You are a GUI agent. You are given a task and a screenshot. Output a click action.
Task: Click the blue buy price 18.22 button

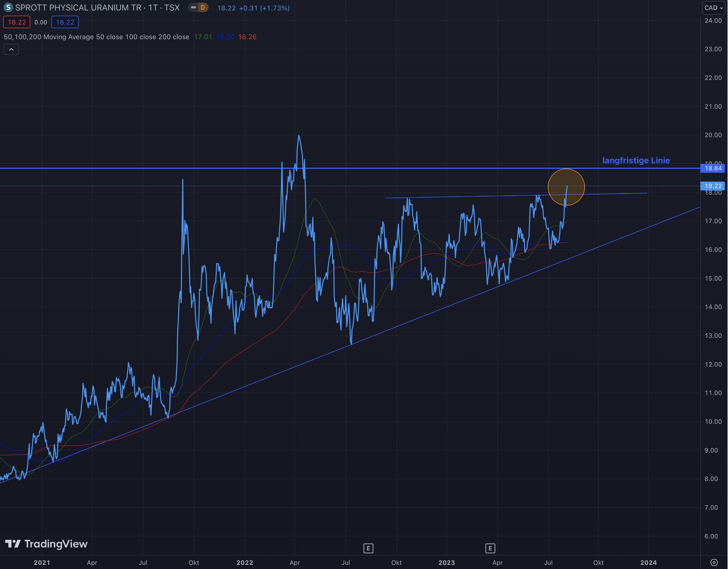(65, 22)
